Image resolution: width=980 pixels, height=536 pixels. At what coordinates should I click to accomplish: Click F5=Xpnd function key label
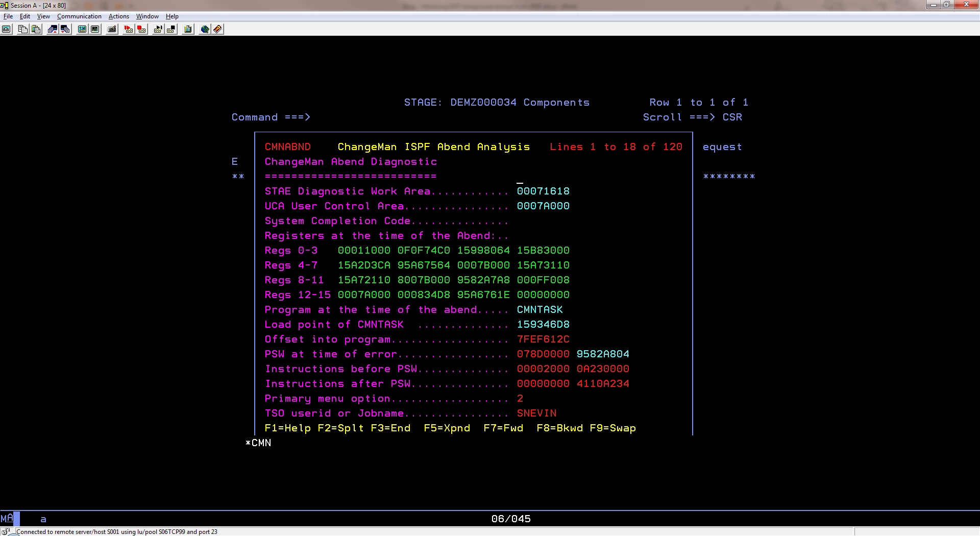(x=447, y=428)
